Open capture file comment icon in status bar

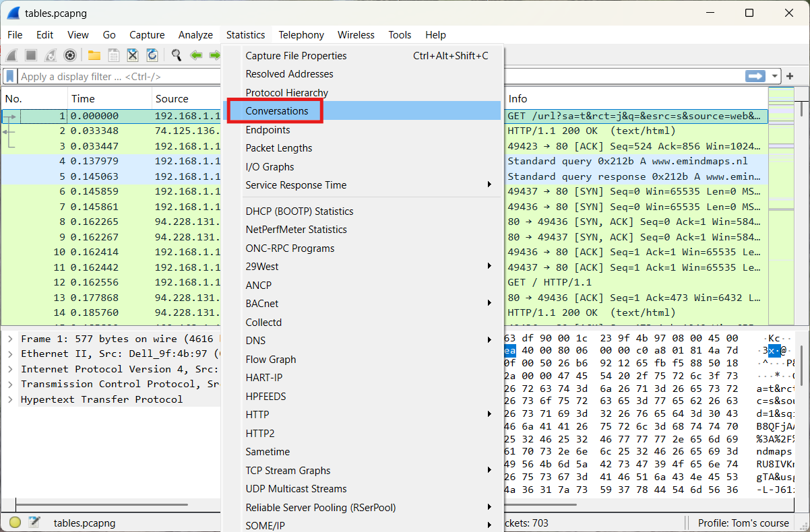click(x=34, y=523)
